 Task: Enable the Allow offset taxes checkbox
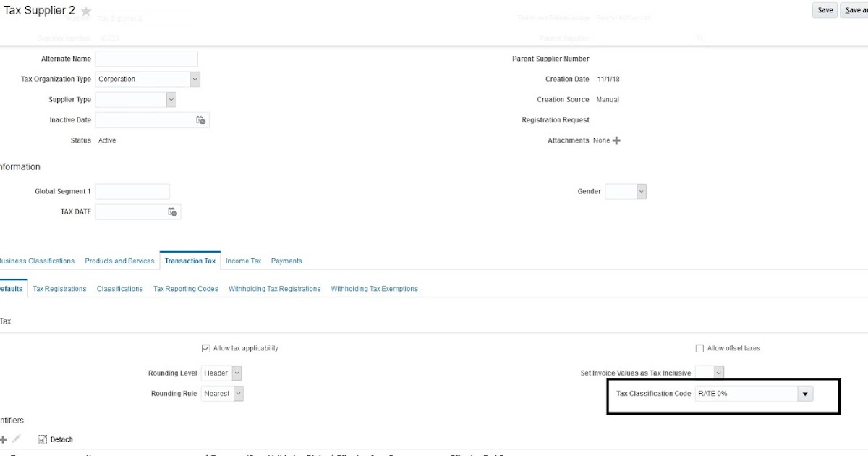699,348
